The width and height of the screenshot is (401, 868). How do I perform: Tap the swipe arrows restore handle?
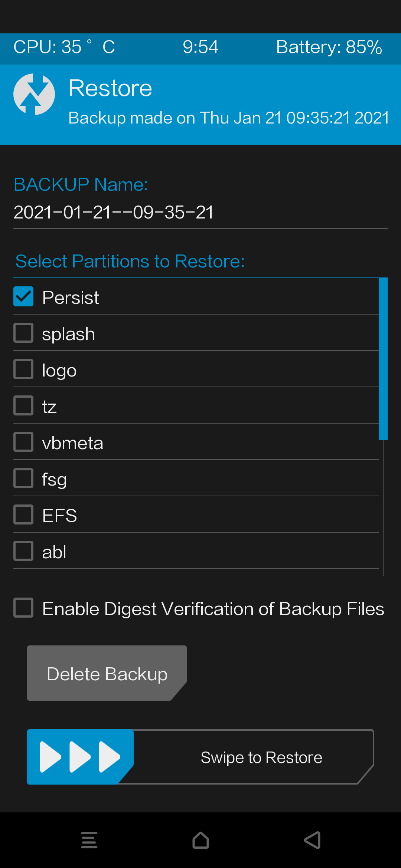coord(80,757)
